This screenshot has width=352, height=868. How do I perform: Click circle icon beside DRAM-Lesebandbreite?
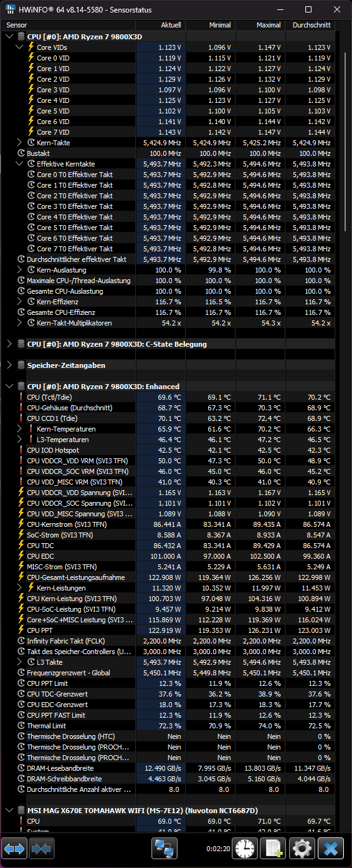point(21,768)
